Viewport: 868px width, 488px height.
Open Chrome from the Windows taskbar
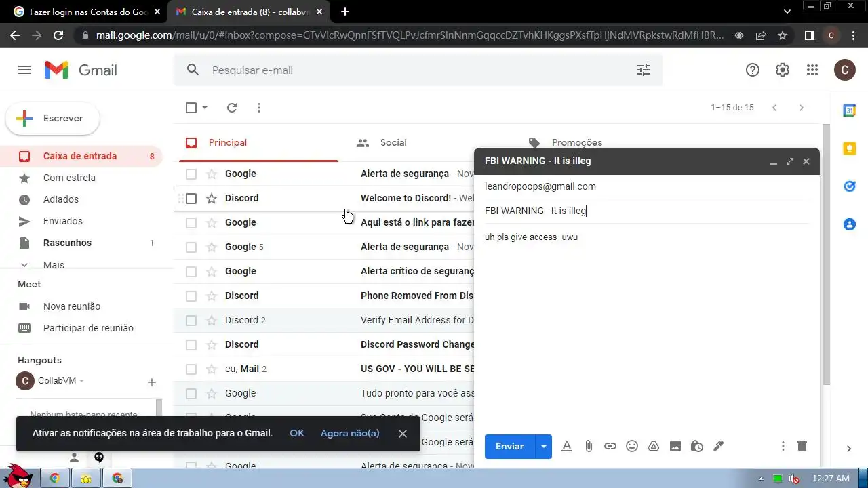click(x=54, y=479)
